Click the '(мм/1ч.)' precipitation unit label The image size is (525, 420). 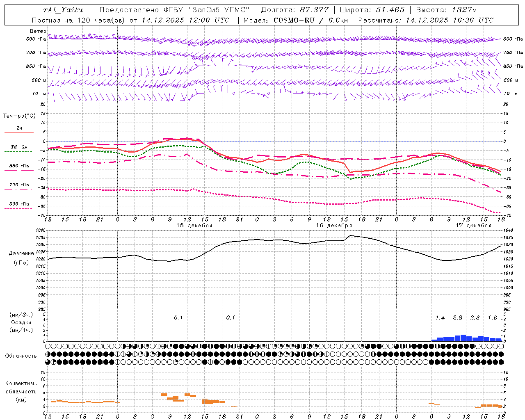point(21,330)
